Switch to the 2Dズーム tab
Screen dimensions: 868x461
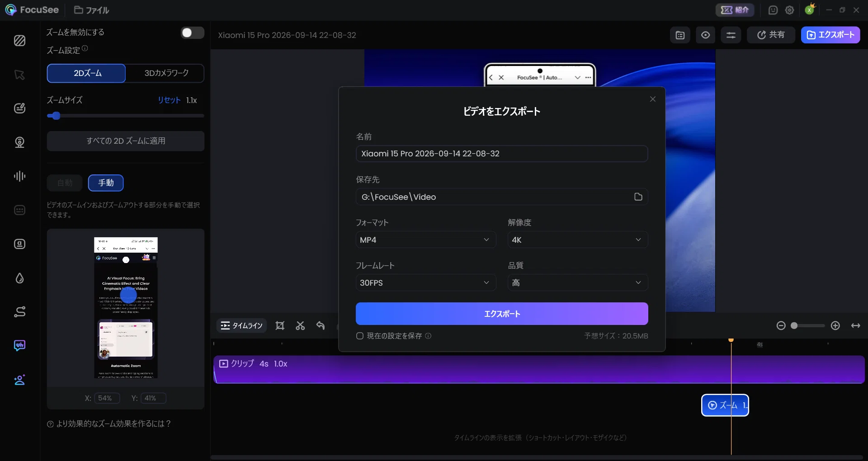pos(86,73)
